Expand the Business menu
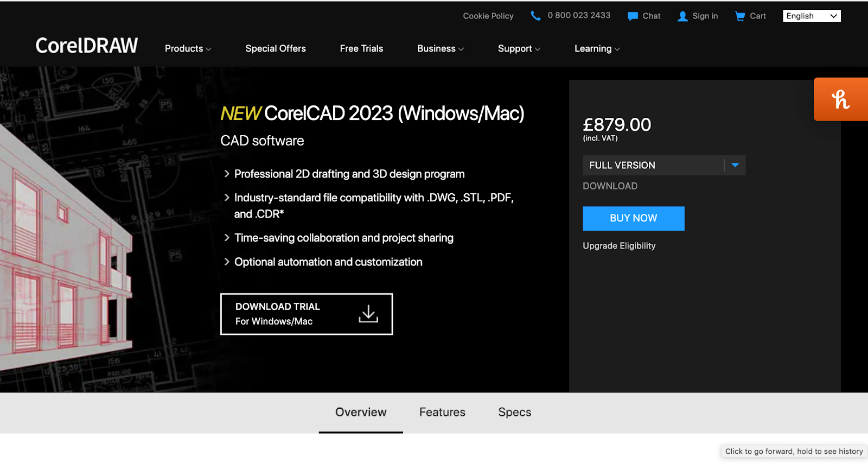Screen dimensions: 868x469 coord(441,49)
